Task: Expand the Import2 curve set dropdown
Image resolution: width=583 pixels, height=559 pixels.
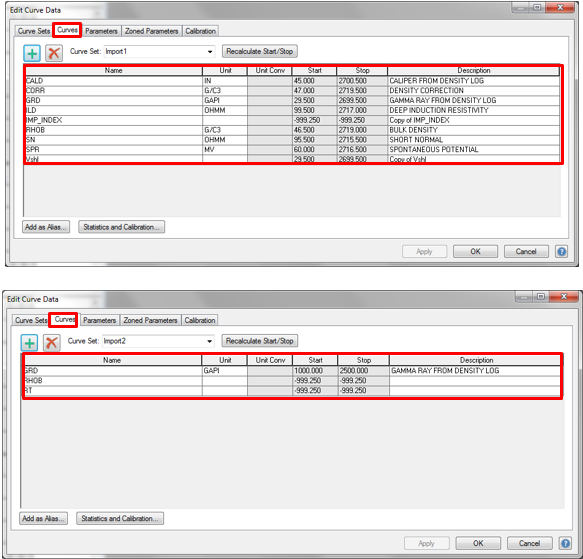Action: [210, 341]
